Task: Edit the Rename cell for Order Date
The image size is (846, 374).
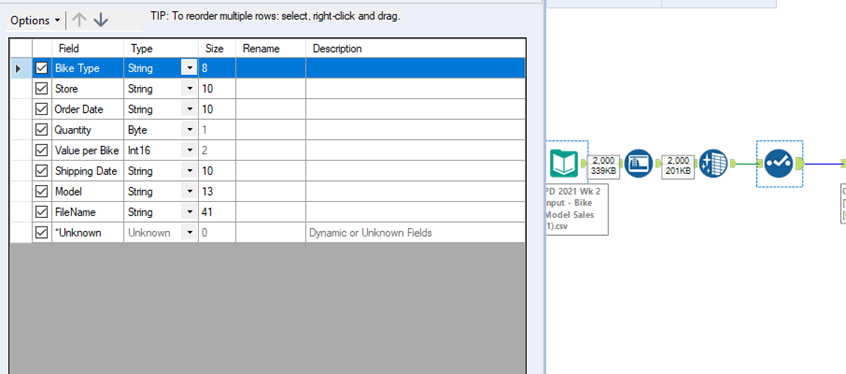Action: click(x=271, y=109)
